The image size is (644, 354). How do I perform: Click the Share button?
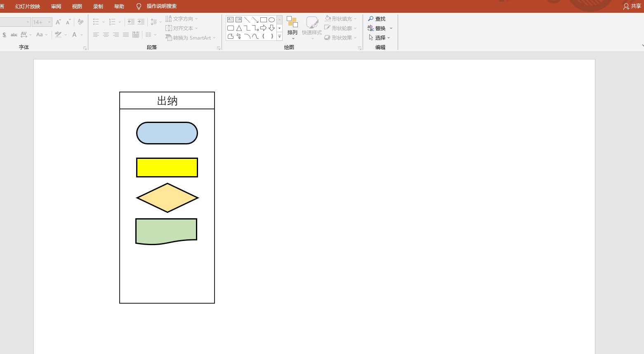pos(632,6)
